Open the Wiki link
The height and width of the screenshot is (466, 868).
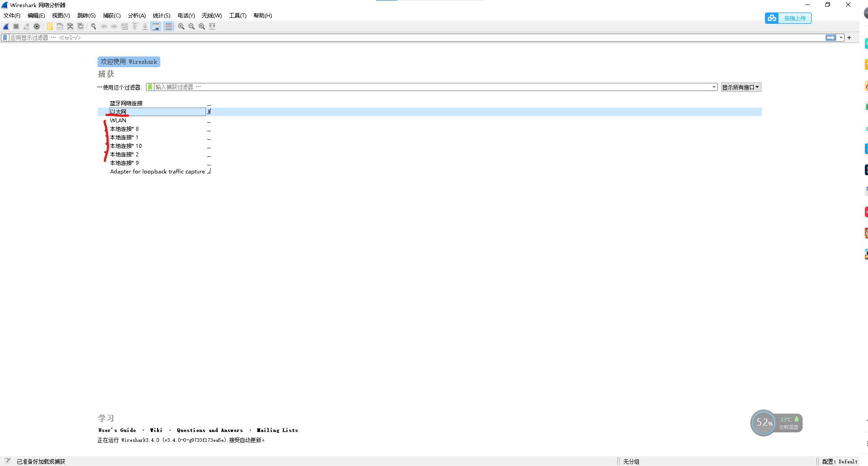pyautogui.click(x=156, y=430)
